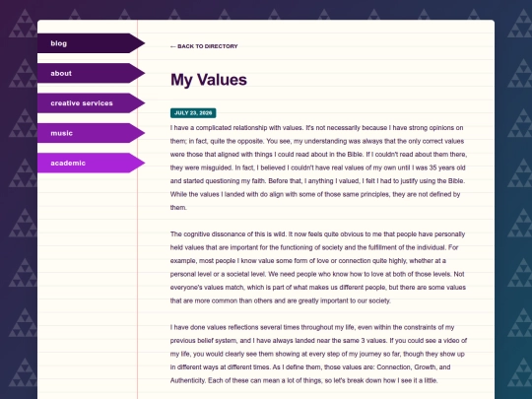Click the arrow tip of the music tab
This screenshot has height=399, width=532.
[x=138, y=133]
